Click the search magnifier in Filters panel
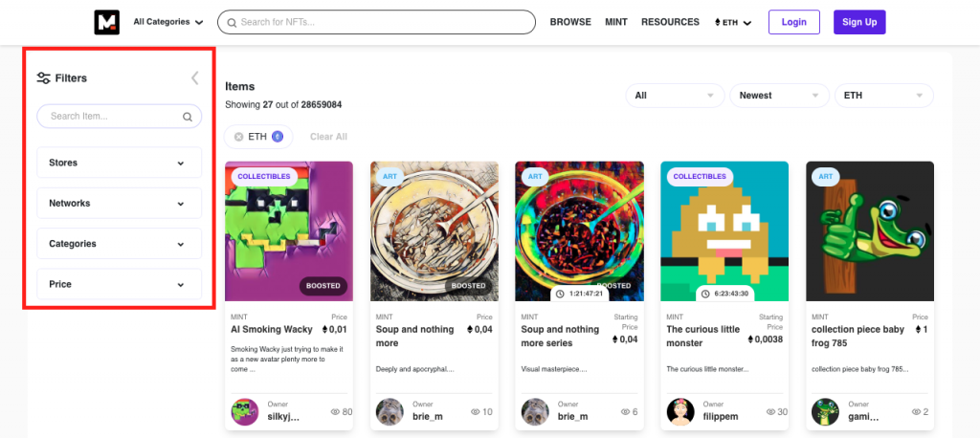Screen dimensions: 980x438 (188, 117)
